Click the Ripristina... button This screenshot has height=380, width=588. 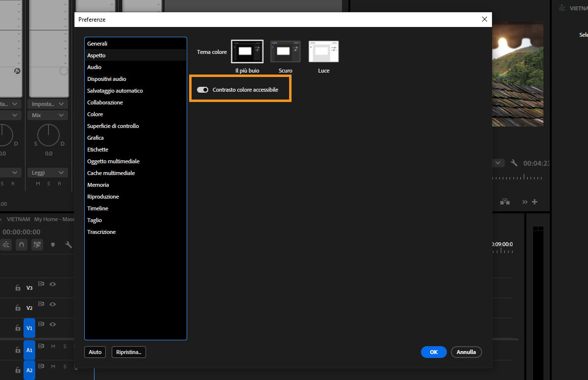tap(129, 352)
